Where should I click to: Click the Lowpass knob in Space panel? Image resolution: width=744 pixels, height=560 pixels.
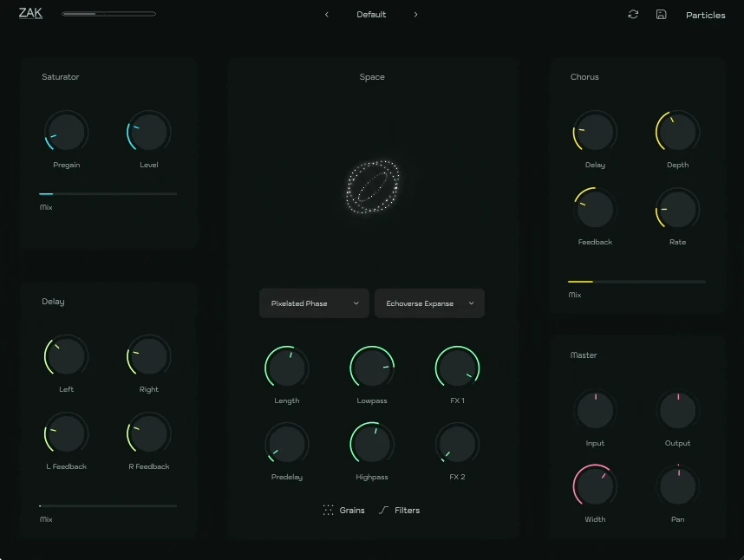pyautogui.click(x=372, y=366)
